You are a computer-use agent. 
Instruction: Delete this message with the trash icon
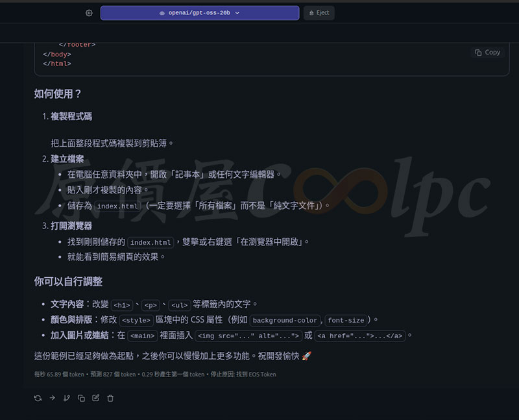coord(110,398)
